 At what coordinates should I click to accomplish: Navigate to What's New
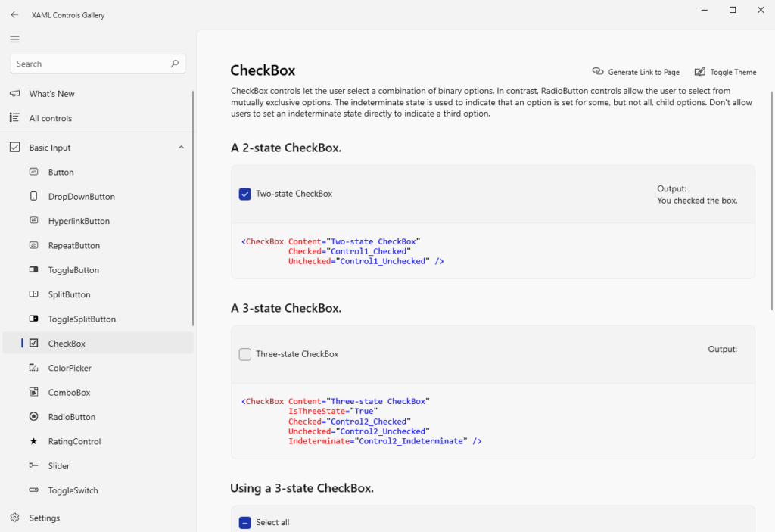53,93
